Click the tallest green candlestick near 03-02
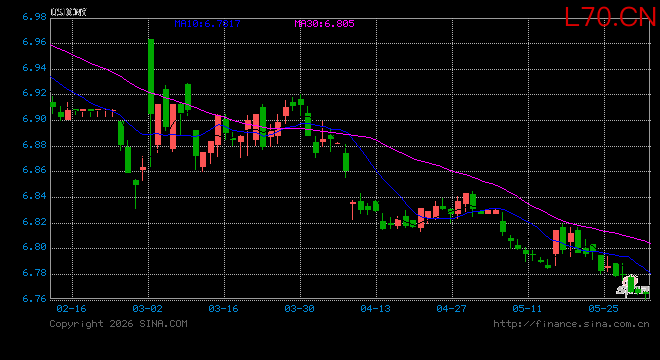Screen dimensions: 660x360 coord(151,77)
